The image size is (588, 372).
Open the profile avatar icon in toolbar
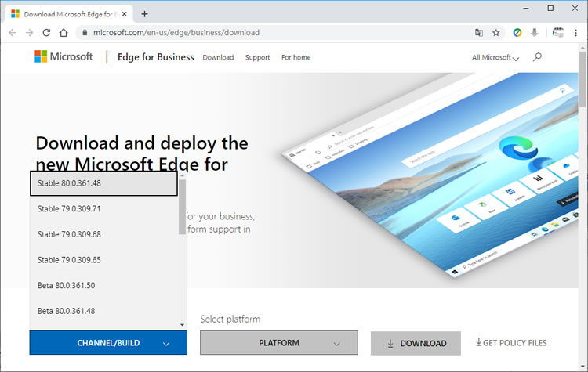[x=558, y=33]
